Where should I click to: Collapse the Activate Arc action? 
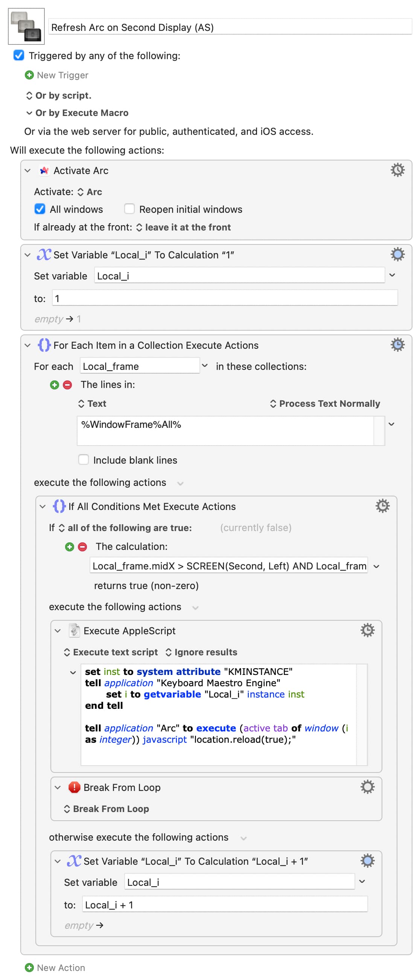pos(27,171)
